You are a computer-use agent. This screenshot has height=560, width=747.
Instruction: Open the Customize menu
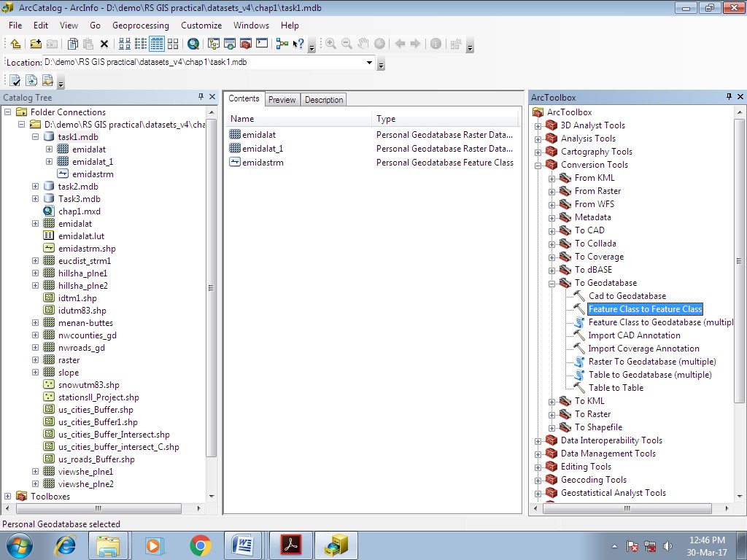201,26
